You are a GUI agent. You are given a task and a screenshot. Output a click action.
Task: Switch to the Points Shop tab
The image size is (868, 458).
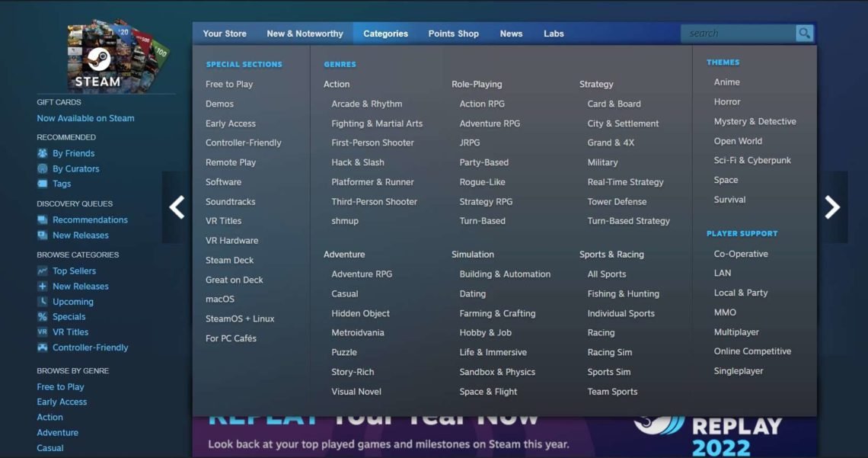(453, 33)
